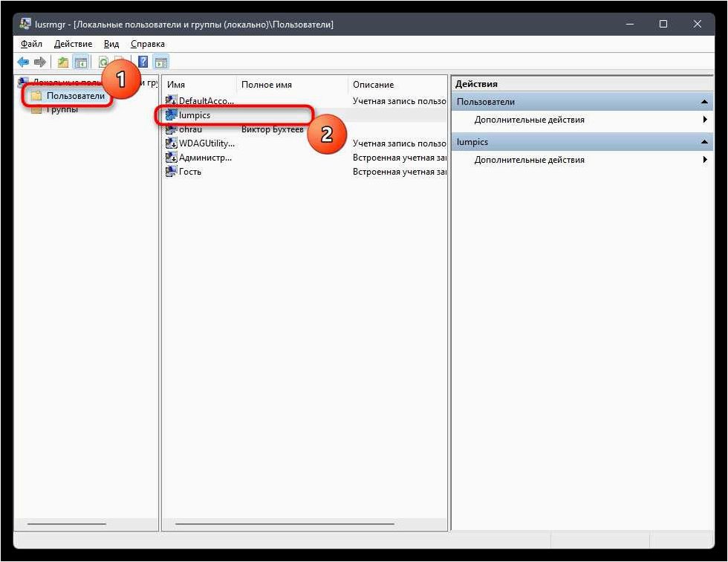Image resolution: width=728 pixels, height=562 pixels.
Task: Collapse the lumpics section in Actions pane
Action: click(x=704, y=142)
